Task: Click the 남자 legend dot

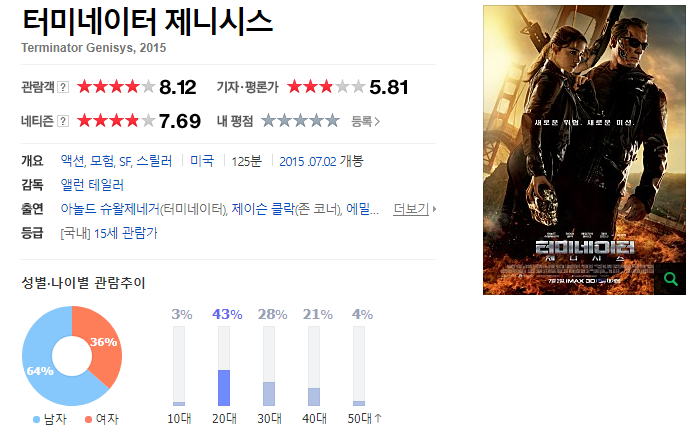Action: [x=37, y=419]
